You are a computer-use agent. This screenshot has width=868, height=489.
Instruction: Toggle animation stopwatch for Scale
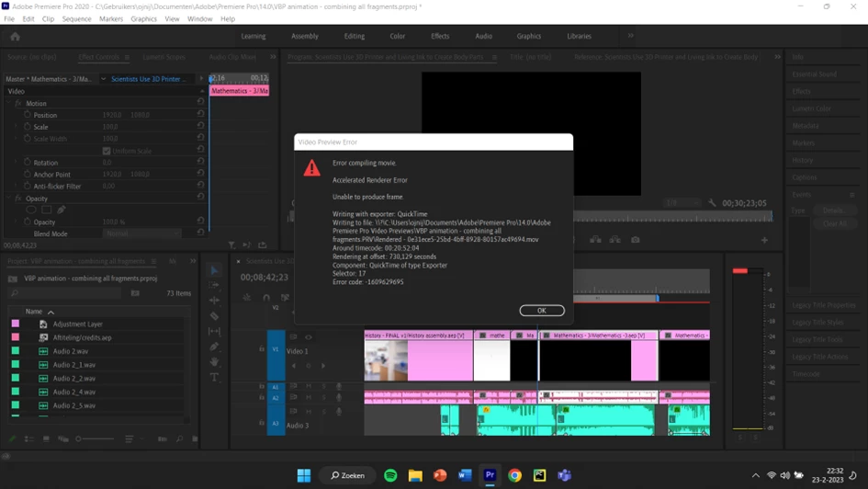[28, 126]
